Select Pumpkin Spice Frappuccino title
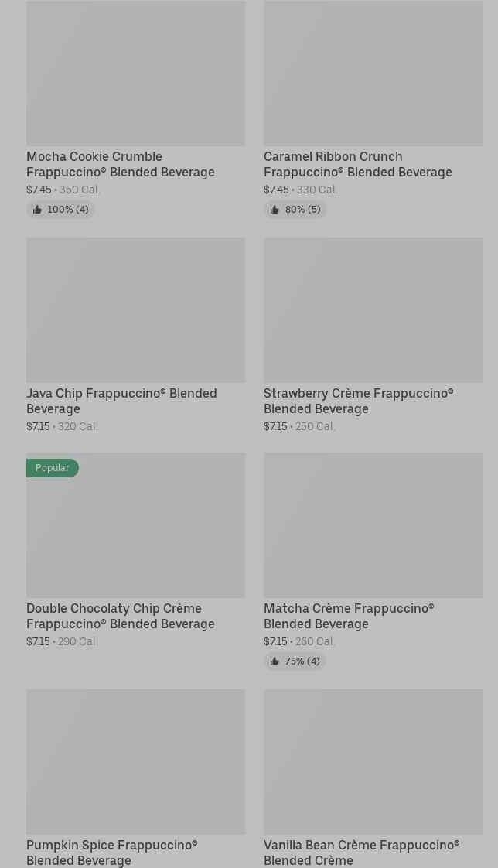The image size is (498, 868). (112, 853)
